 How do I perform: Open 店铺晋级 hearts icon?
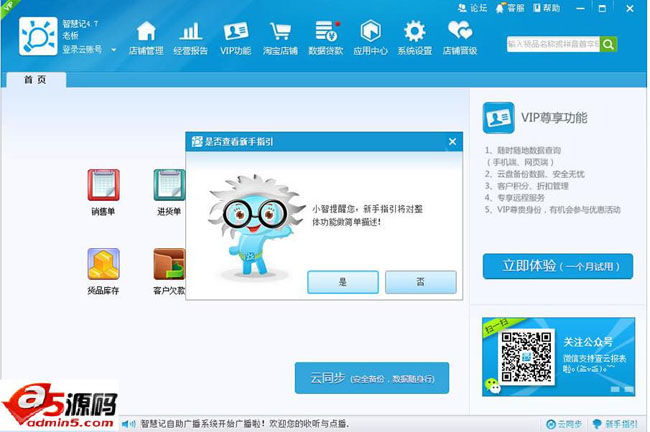coord(460,38)
